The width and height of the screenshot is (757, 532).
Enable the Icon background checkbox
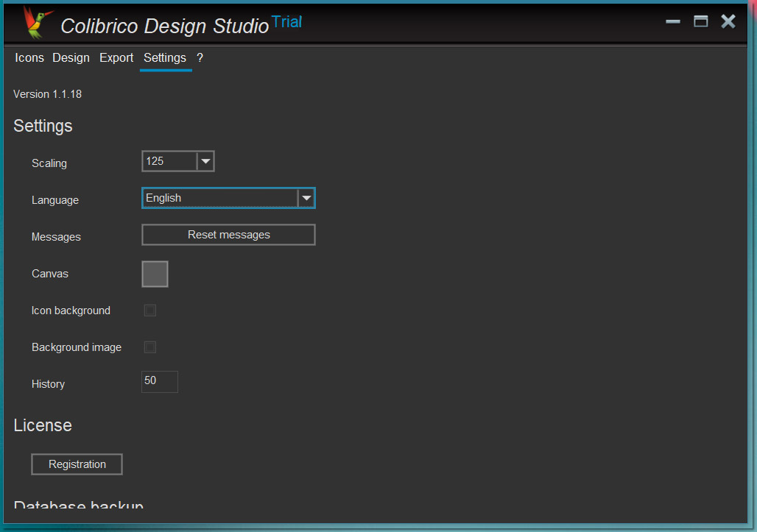tap(150, 311)
